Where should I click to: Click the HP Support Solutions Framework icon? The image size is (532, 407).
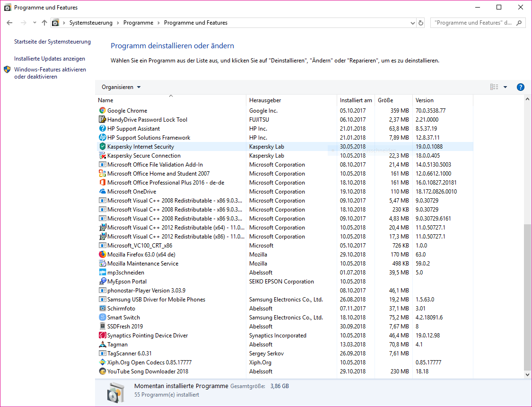[x=102, y=137]
